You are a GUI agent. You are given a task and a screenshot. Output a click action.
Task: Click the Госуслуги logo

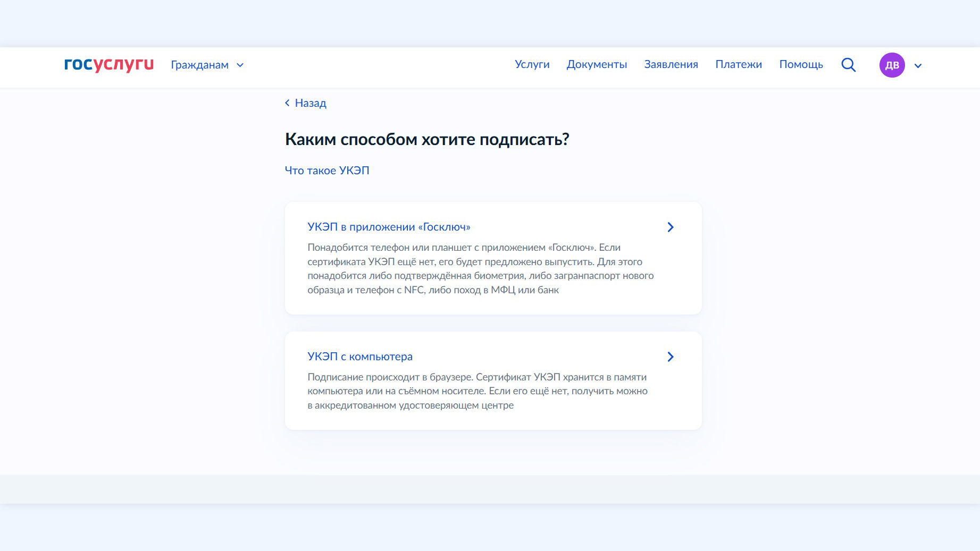pos(108,64)
